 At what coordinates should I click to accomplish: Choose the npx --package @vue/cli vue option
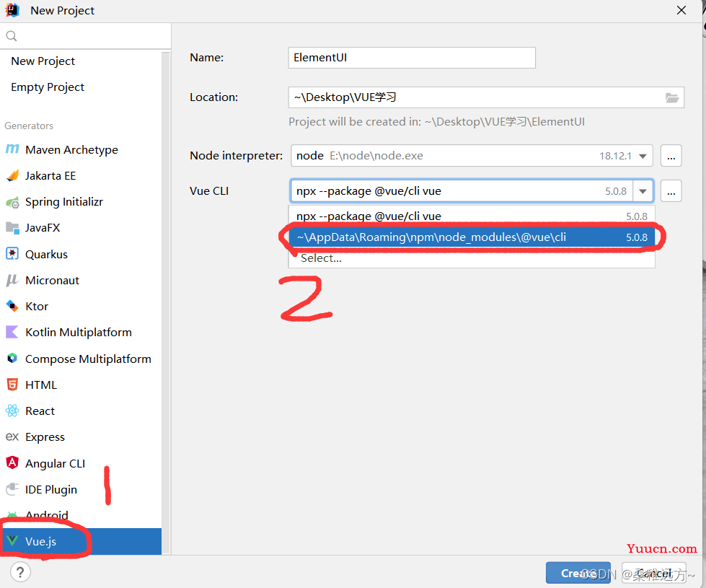click(472, 216)
